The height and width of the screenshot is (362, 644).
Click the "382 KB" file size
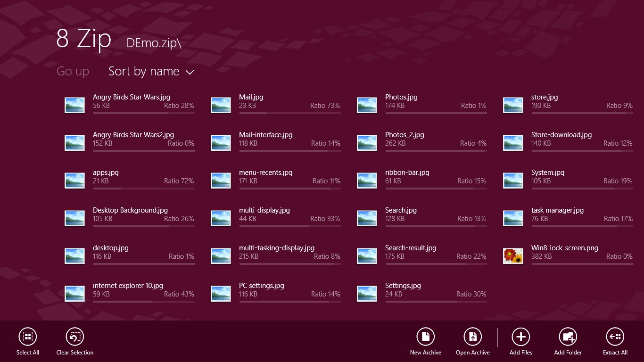(541, 256)
